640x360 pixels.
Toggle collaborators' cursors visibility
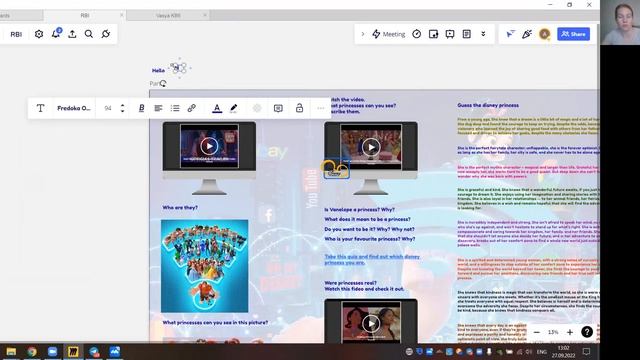coord(510,34)
